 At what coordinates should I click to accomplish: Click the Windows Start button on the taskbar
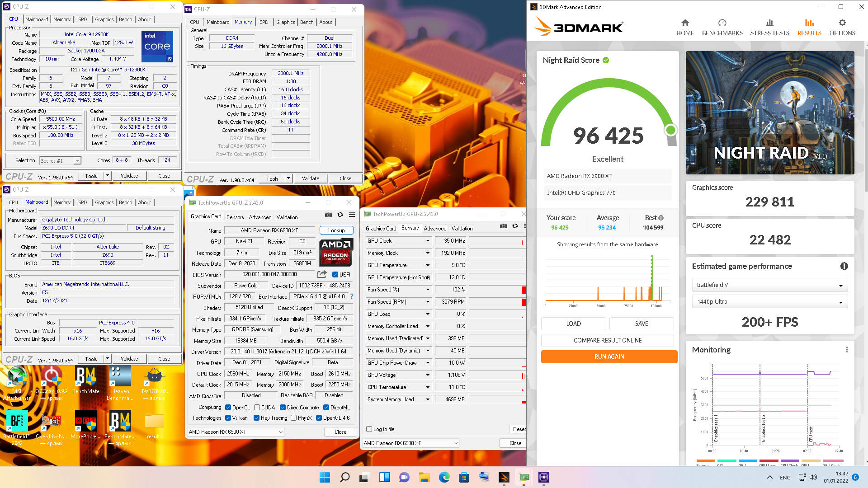[x=325, y=477]
